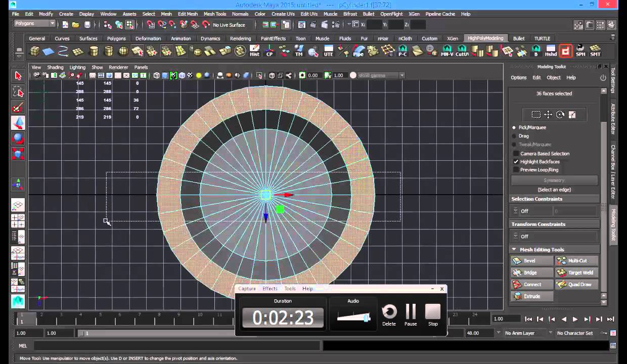Viewport: 627px width, 364px height.
Task: Adjust the recorder Audio volume slider
Action: click(353, 317)
